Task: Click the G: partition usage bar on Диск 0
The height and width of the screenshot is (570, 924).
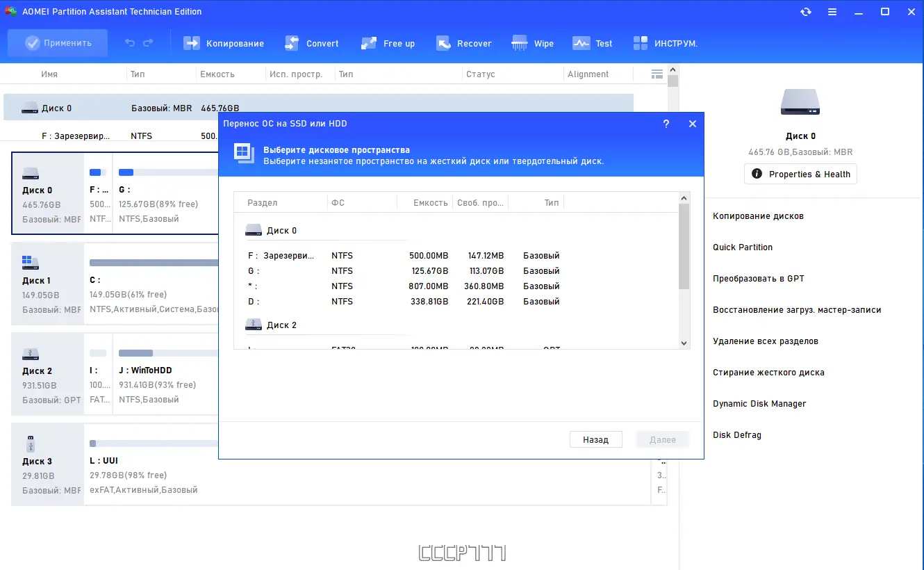Action: pyautogui.click(x=168, y=172)
